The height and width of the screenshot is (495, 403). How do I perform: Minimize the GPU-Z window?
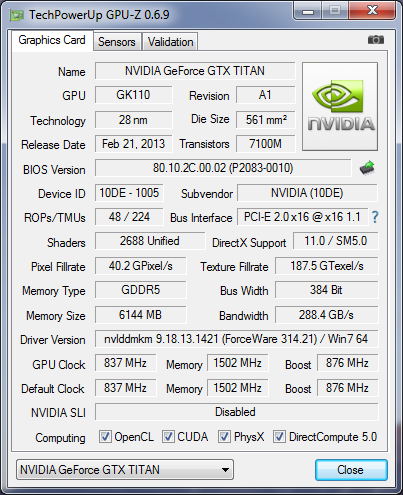click(x=308, y=11)
